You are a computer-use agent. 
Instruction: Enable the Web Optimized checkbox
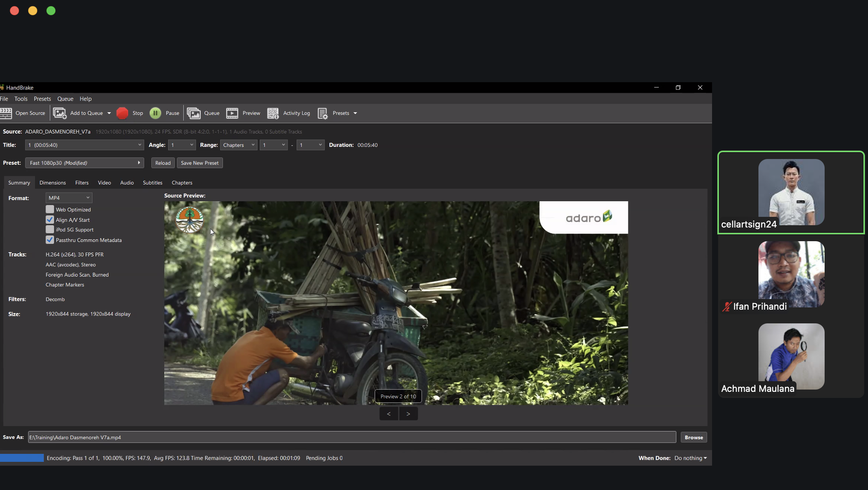(x=50, y=209)
